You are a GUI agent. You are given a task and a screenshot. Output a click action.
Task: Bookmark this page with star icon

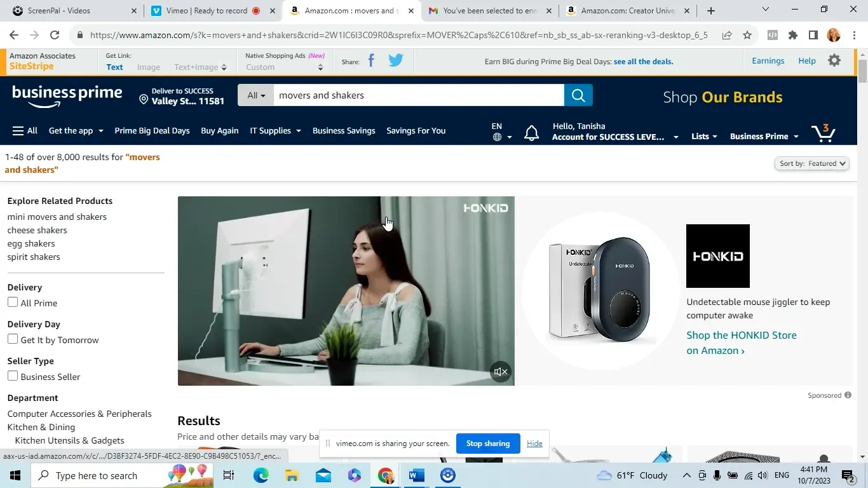[x=747, y=36]
